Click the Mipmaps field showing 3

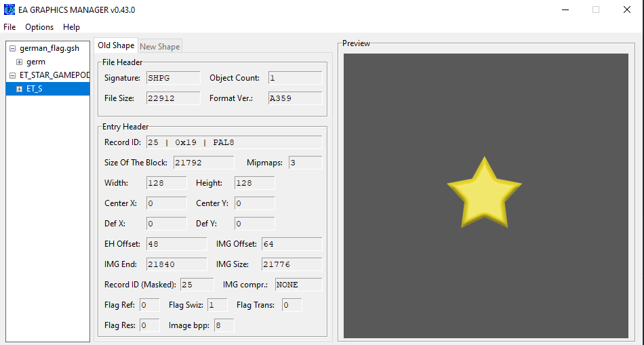pos(306,163)
